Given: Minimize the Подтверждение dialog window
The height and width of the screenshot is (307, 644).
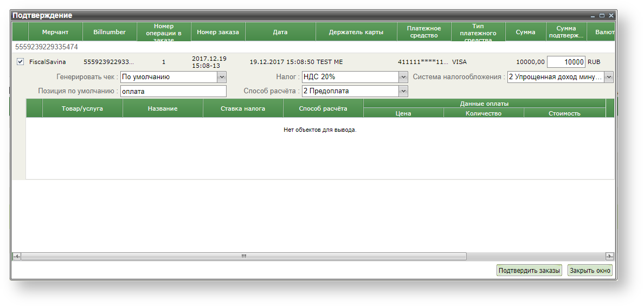Looking at the screenshot, I should (x=594, y=16).
